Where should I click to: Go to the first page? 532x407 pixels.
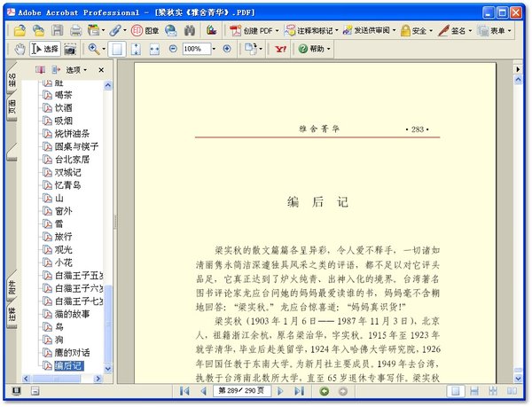185,391
